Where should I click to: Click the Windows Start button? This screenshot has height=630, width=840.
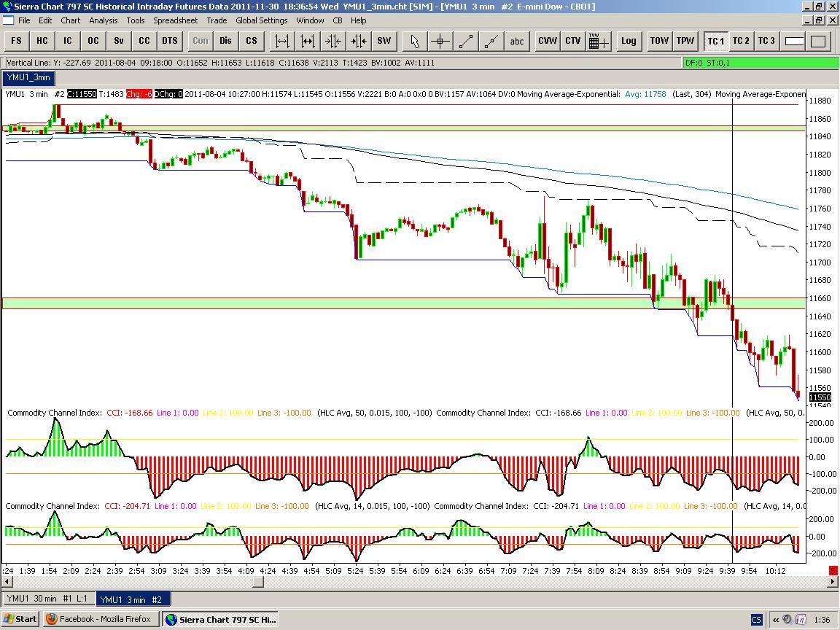click(21, 619)
